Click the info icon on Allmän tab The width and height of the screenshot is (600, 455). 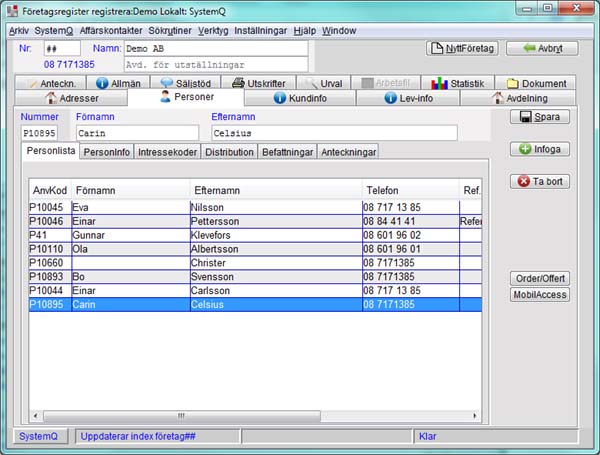102,84
